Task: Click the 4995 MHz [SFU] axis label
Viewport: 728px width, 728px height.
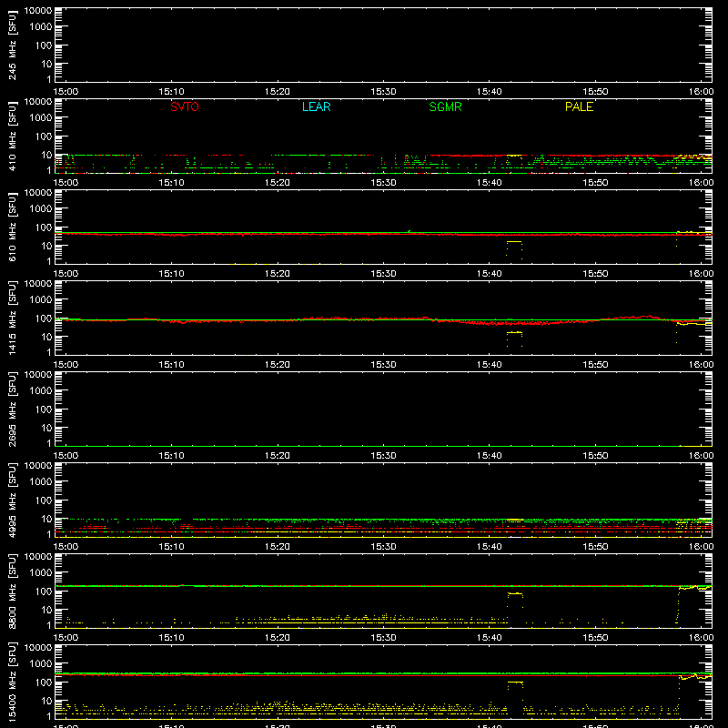Action: 13,500
